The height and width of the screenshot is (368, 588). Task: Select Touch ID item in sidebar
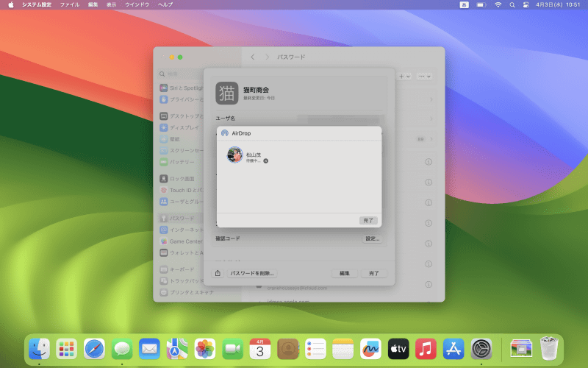(x=182, y=191)
